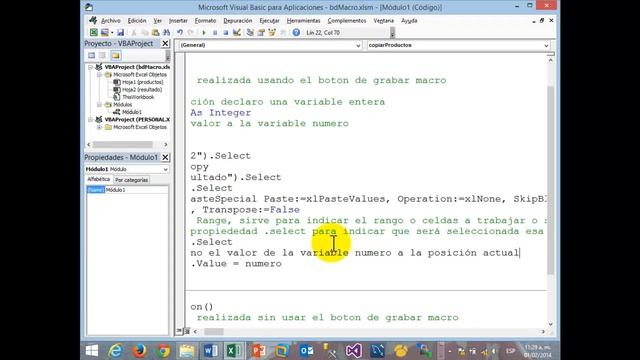
Task: Close the Propiedades - Módulo1 panel
Action: coord(165,157)
